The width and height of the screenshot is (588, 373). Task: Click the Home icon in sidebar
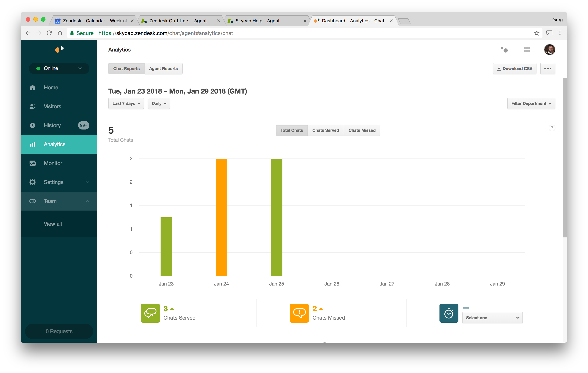[x=32, y=87]
